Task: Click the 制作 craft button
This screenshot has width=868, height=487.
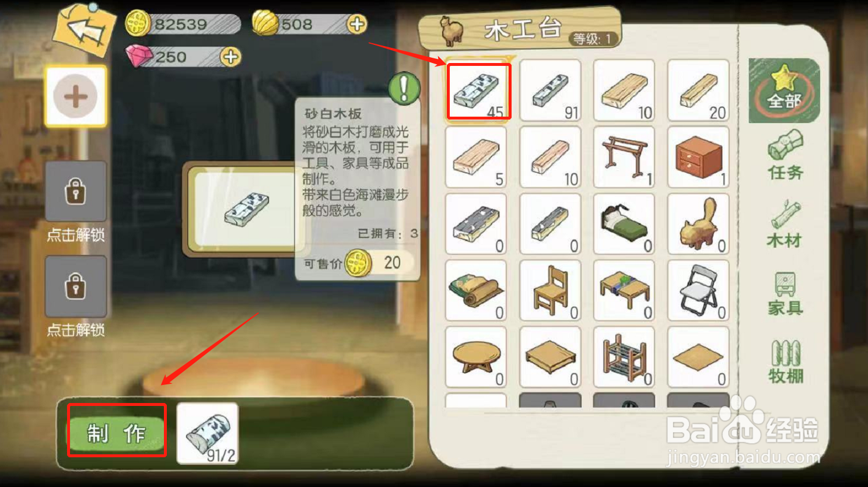Action: (x=117, y=433)
